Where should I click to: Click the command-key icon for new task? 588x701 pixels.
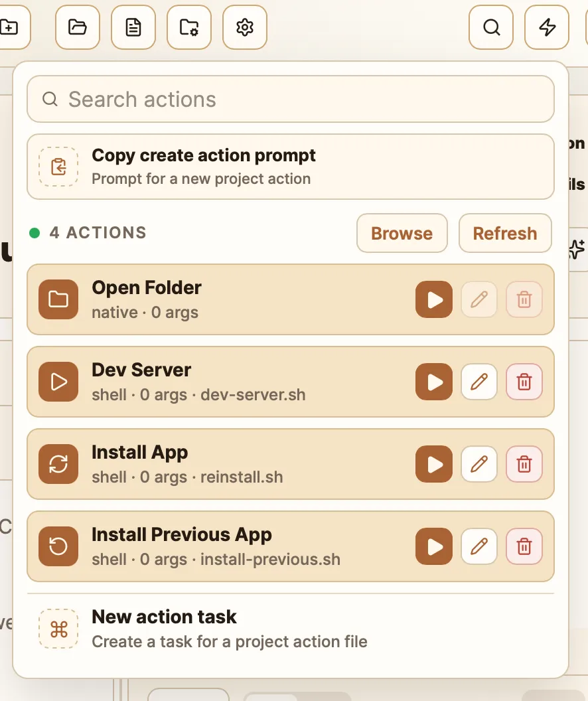[x=58, y=629]
